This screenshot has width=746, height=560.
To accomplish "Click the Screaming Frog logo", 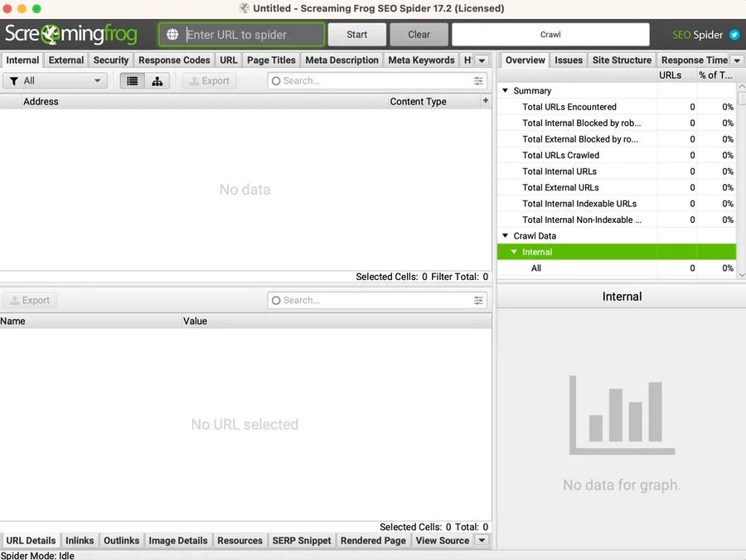I will point(71,34).
